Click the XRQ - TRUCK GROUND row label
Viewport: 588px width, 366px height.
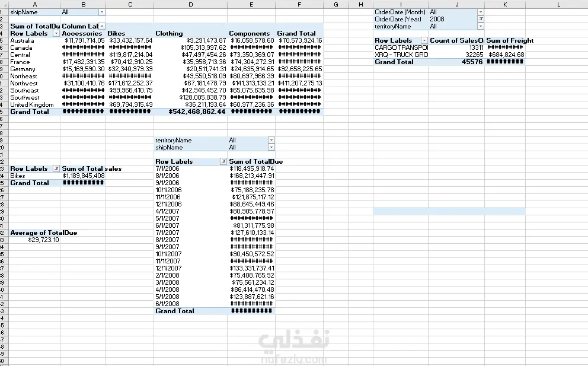(x=401, y=55)
